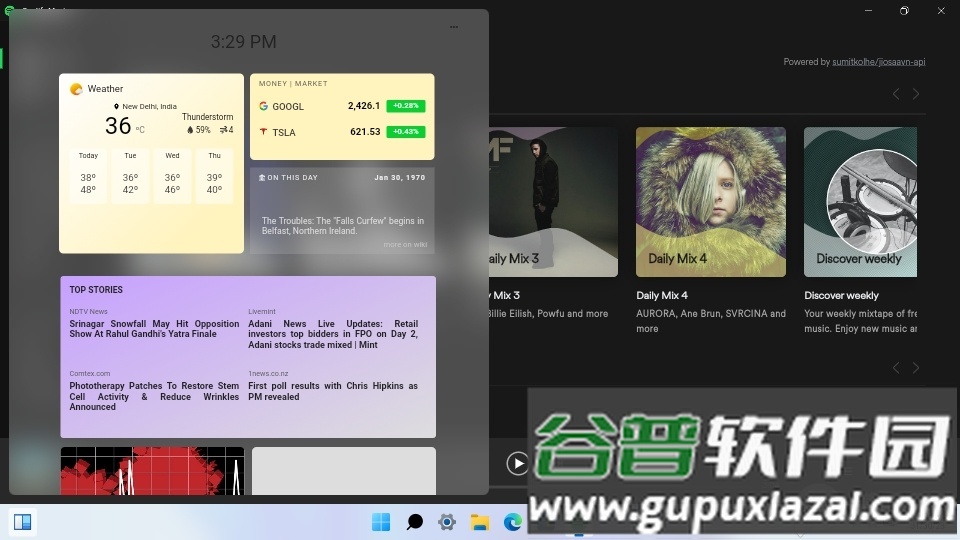Click the MONEY | MARKET widget header
Image resolution: width=960 pixels, height=540 pixels.
click(293, 84)
